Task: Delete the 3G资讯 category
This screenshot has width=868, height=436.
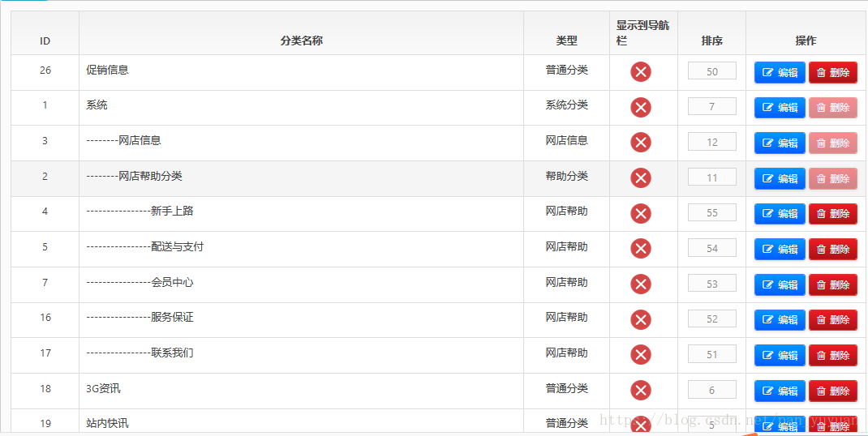Action: 833,391
